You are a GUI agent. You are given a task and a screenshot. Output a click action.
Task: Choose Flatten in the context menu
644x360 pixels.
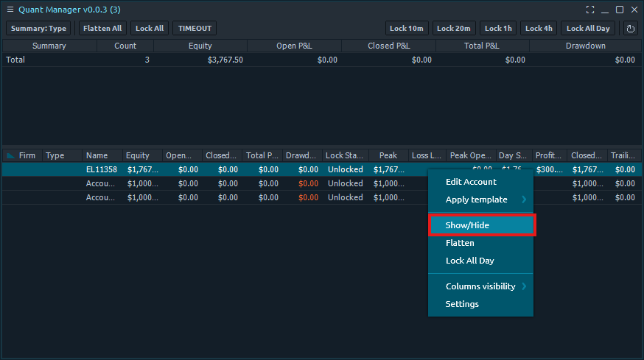click(460, 243)
